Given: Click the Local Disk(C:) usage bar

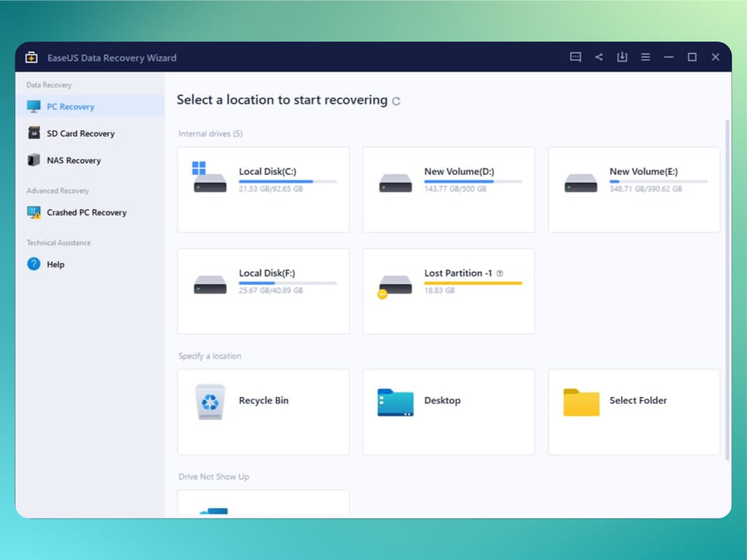Looking at the screenshot, I should [288, 181].
